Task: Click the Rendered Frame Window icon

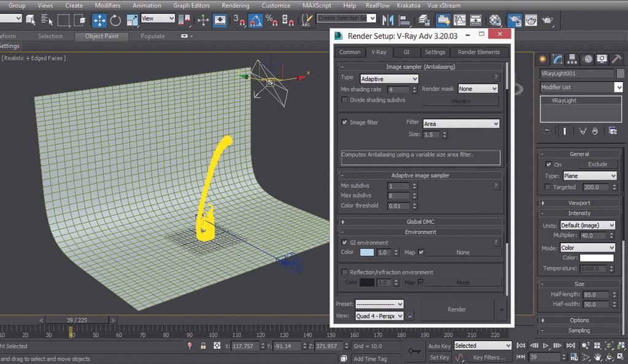Action: [530, 20]
